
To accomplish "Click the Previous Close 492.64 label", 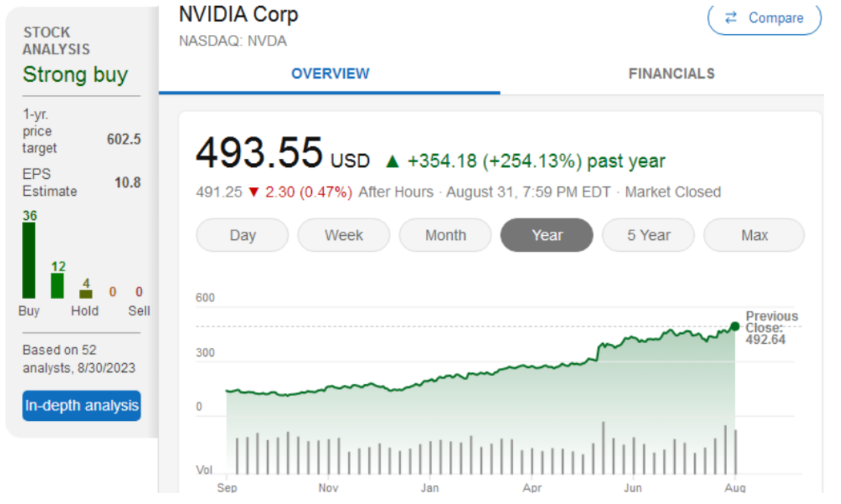I will [772, 328].
